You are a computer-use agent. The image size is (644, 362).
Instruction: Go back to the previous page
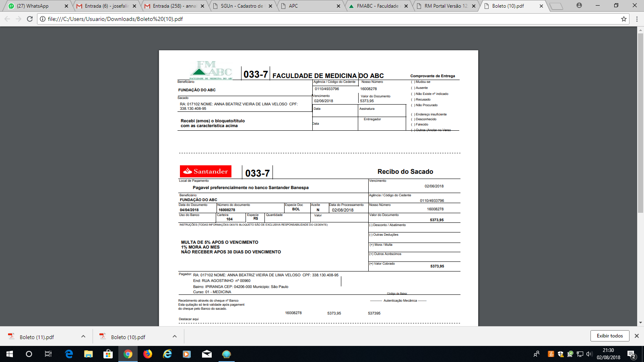point(7,19)
